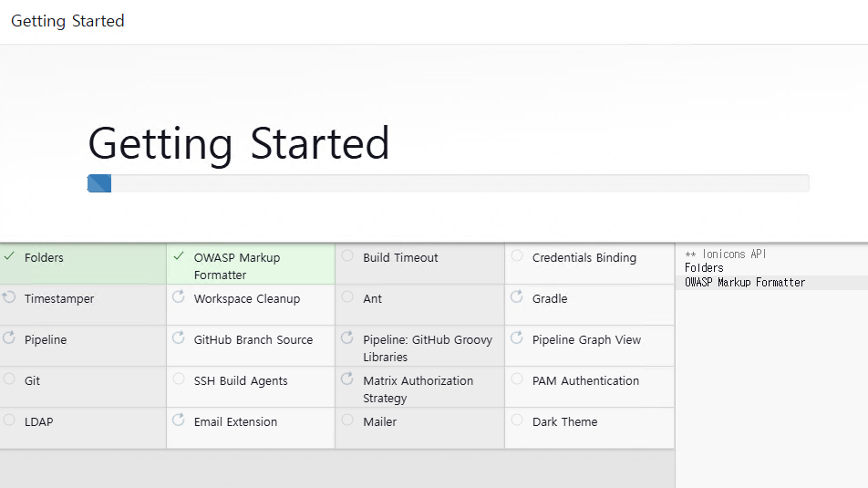Click the green checkmark beside Folders
Viewport: 868px width, 488px height.
(9, 256)
